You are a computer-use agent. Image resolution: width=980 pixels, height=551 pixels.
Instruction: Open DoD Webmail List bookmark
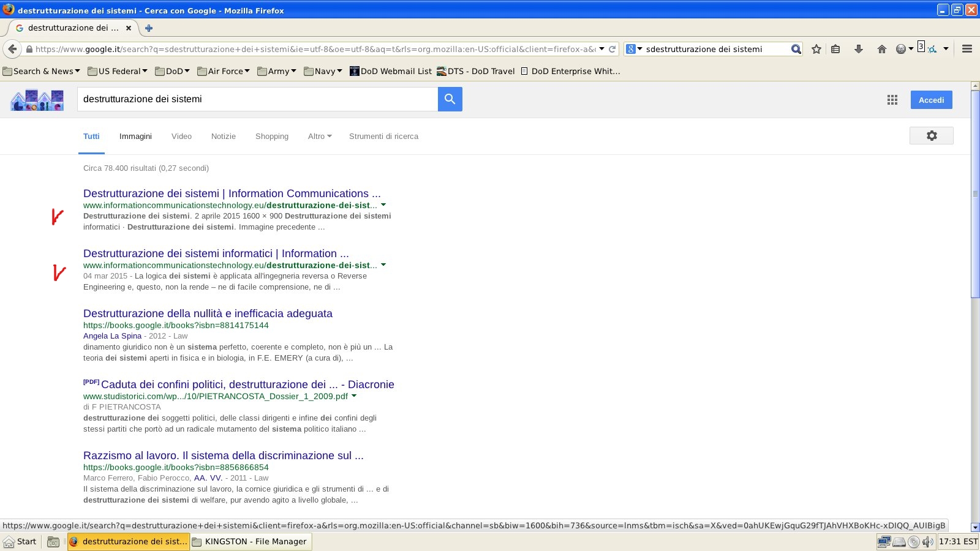[391, 71]
